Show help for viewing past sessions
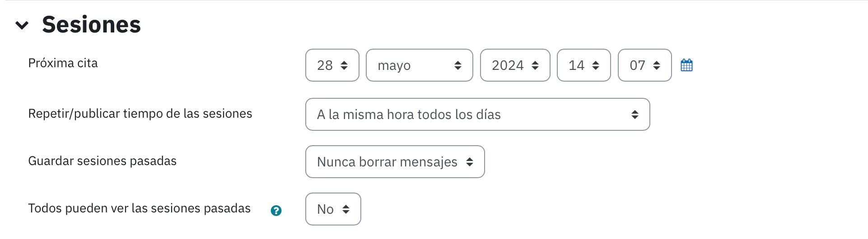This screenshot has width=868, height=239. click(276, 210)
